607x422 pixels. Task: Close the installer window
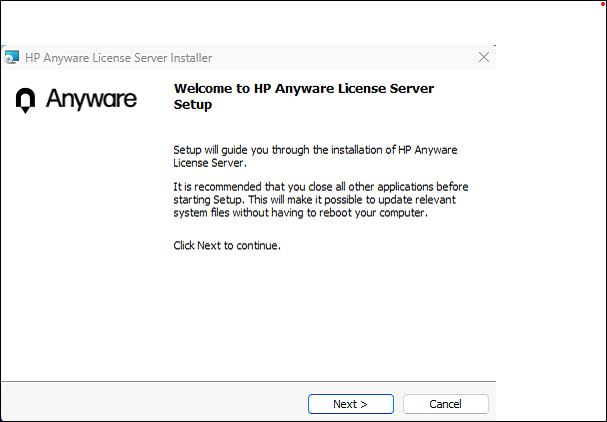[484, 57]
